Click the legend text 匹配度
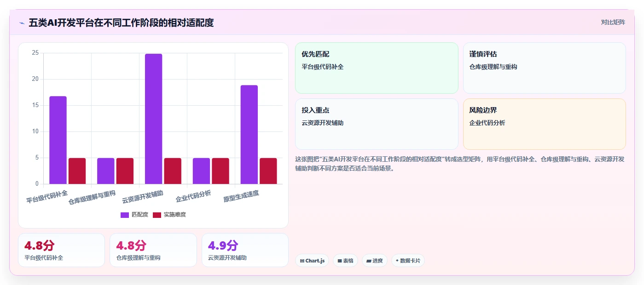The width and height of the screenshot is (644, 285). click(140, 215)
